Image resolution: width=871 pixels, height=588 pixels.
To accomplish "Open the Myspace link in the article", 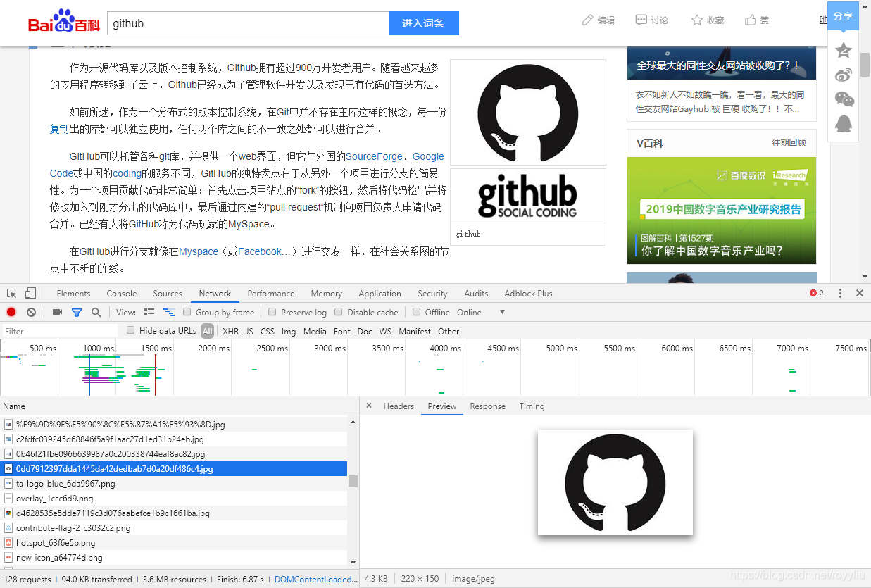I will coord(199,251).
